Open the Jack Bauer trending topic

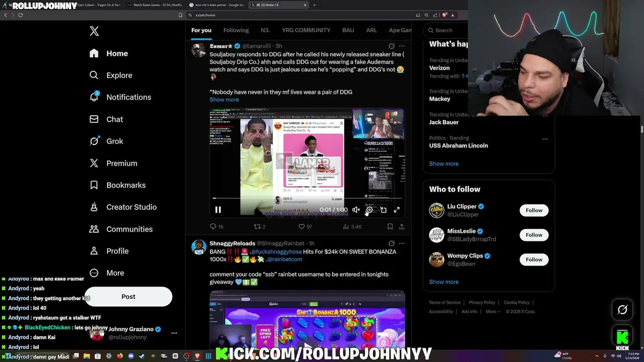[x=444, y=122]
